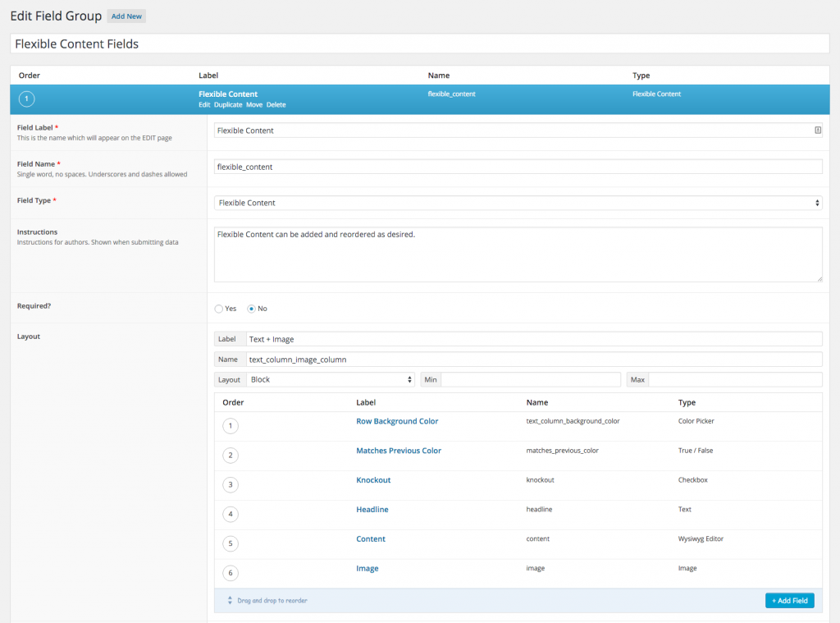The image size is (840, 623).
Task: Focus the Field Label input
Action: click(x=518, y=131)
